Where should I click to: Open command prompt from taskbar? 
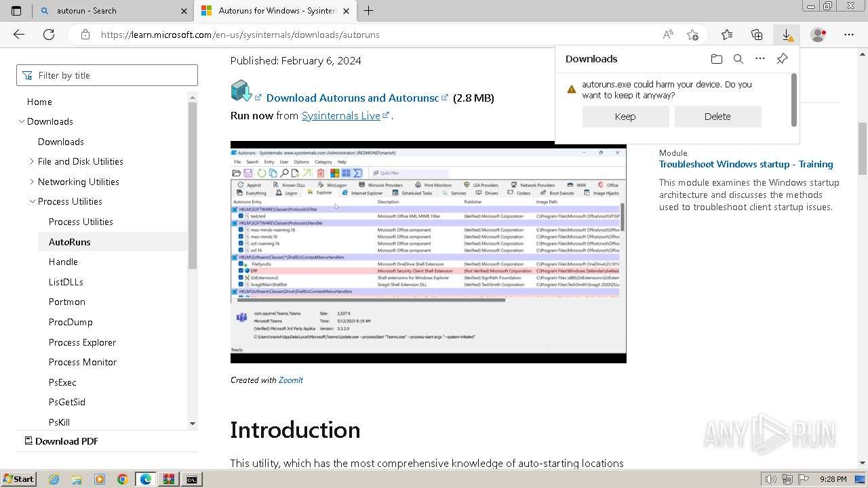[x=192, y=479]
